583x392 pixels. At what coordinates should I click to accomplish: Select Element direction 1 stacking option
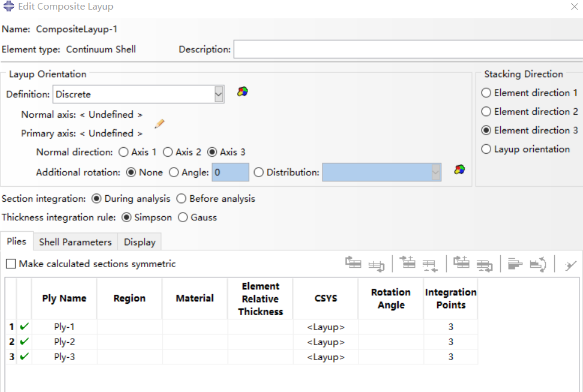pyautogui.click(x=486, y=93)
